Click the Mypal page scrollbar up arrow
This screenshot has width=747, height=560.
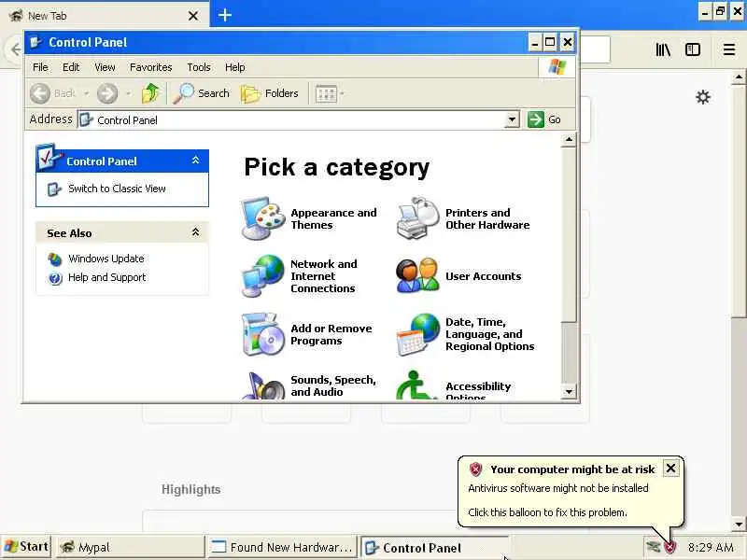tap(739, 77)
